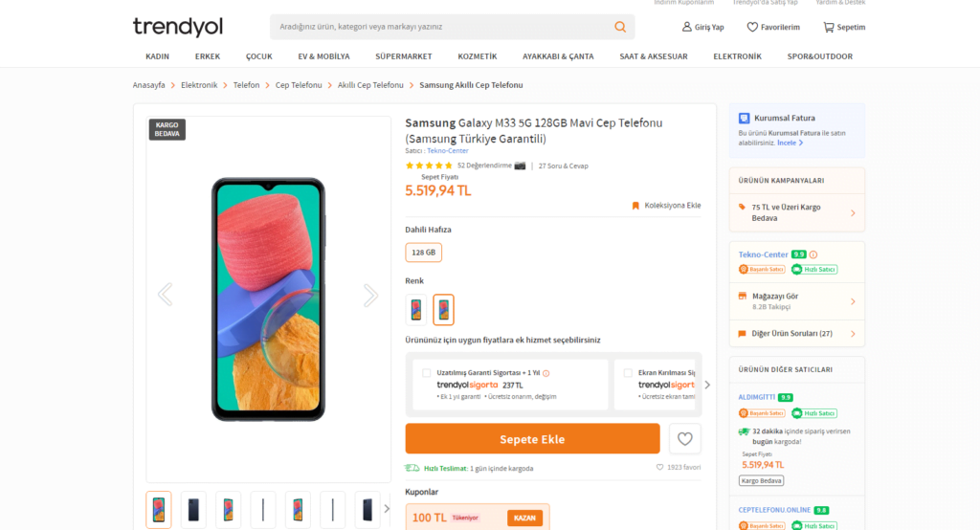Click the KAZAN coupon button
The image size is (980, 530).
coord(524,518)
